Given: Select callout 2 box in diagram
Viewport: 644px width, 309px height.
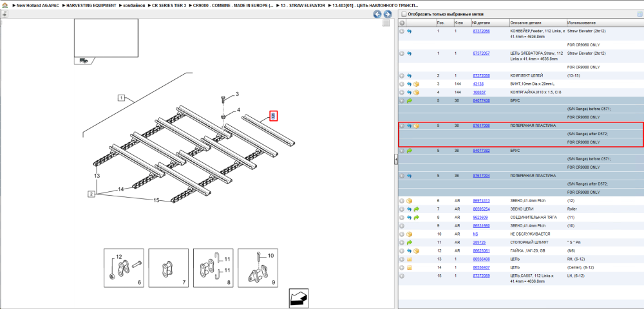Looking at the screenshot, I should (x=91, y=193).
